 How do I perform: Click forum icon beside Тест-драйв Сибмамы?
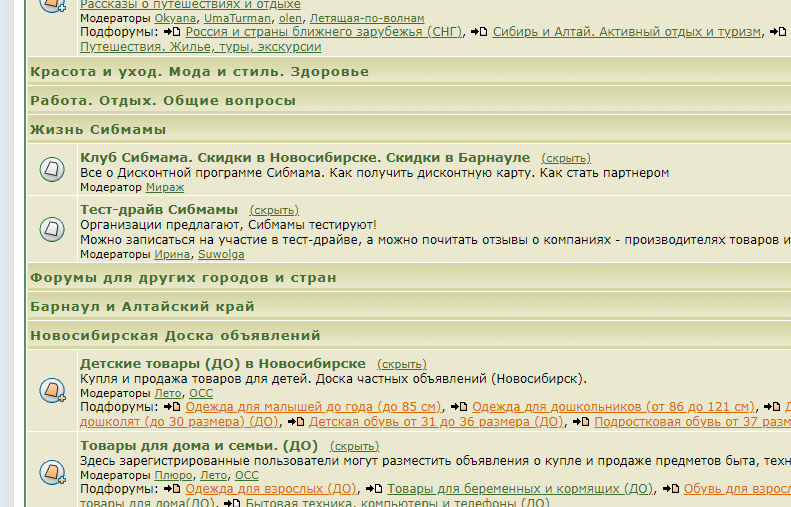coord(52,230)
